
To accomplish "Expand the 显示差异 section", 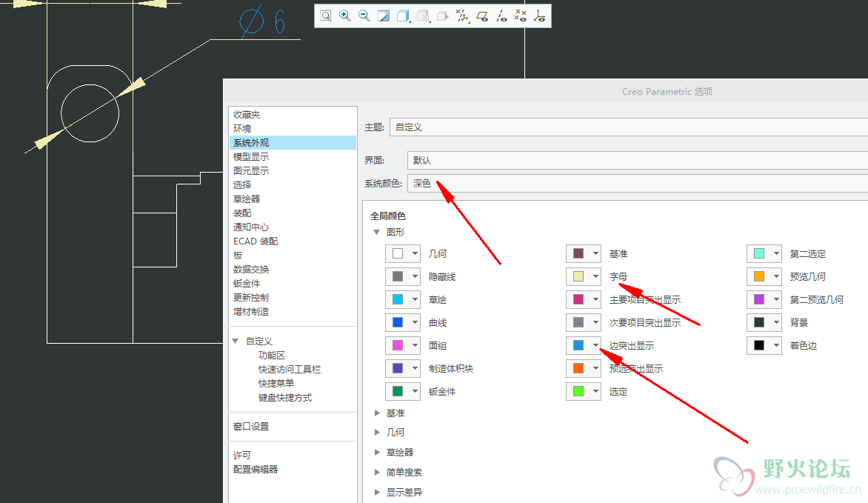I will [x=377, y=493].
